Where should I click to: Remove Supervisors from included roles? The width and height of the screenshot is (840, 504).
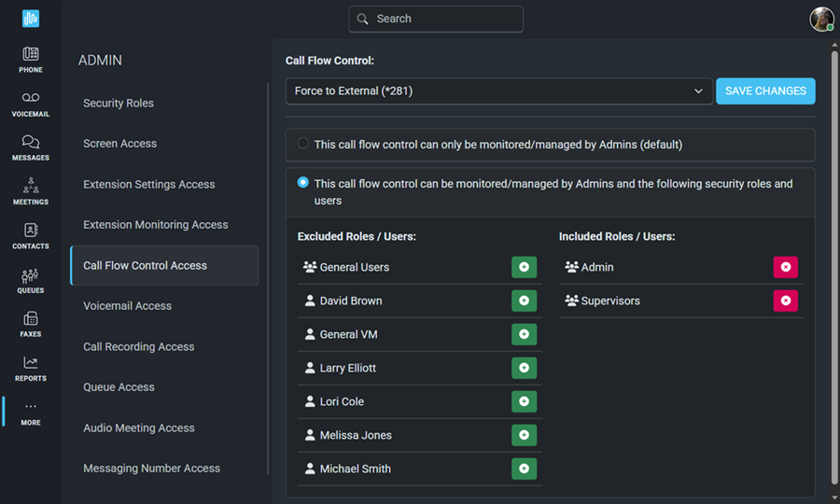(785, 301)
